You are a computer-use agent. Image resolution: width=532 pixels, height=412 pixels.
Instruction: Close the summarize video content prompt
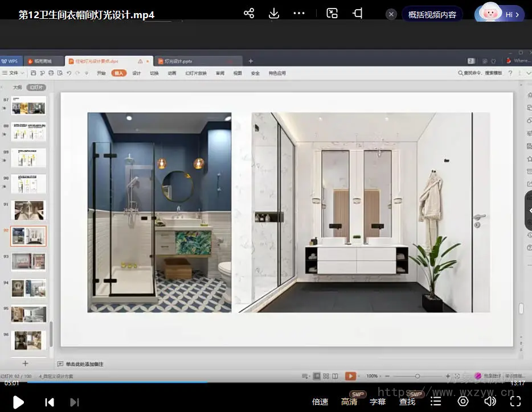[x=391, y=15]
